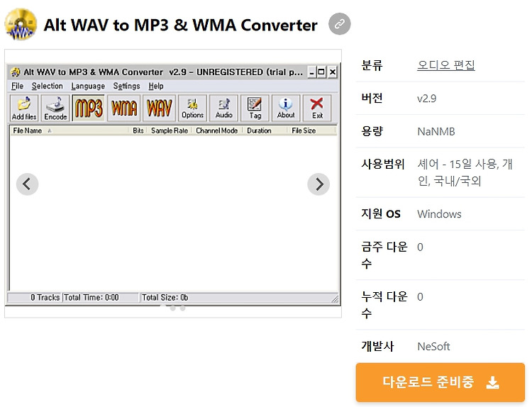This screenshot has height=407, width=532.
Task: Click the page title Alt WAV to MP3 & WMA Converter
Action: click(180, 25)
